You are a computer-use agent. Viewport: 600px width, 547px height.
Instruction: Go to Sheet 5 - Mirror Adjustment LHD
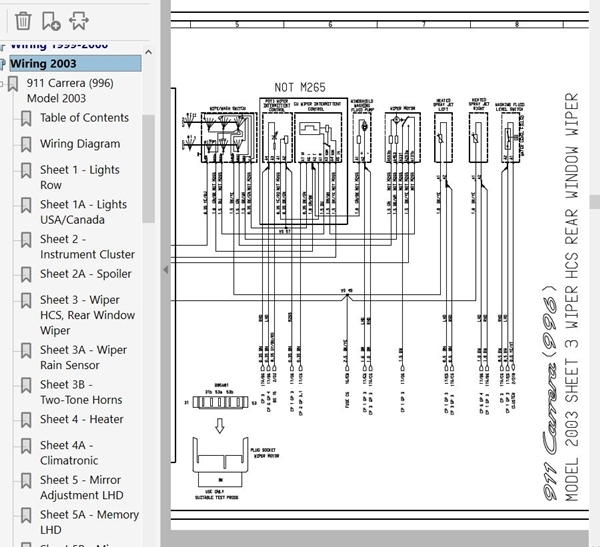(x=82, y=487)
